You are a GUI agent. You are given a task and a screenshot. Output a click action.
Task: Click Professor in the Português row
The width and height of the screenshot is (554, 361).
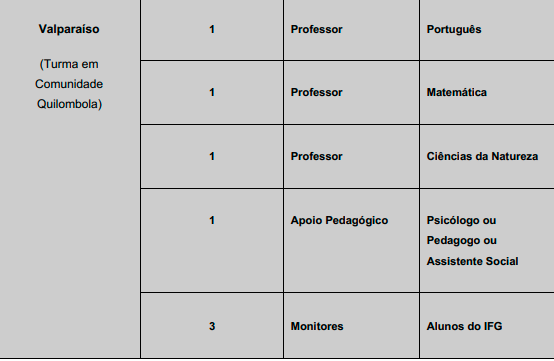(x=316, y=29)
